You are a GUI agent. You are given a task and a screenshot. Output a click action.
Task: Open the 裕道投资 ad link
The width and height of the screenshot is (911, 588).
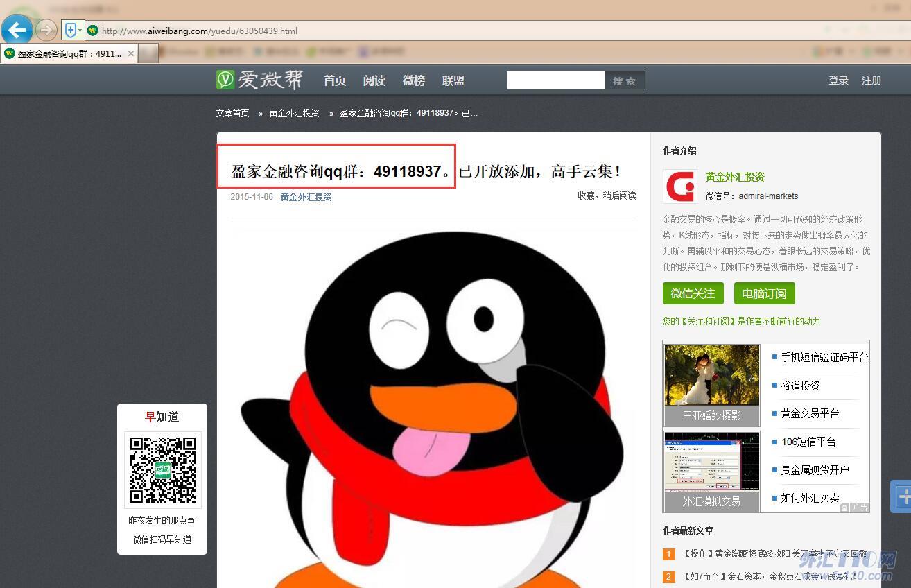pyautogui.click(x=800, y=386)
